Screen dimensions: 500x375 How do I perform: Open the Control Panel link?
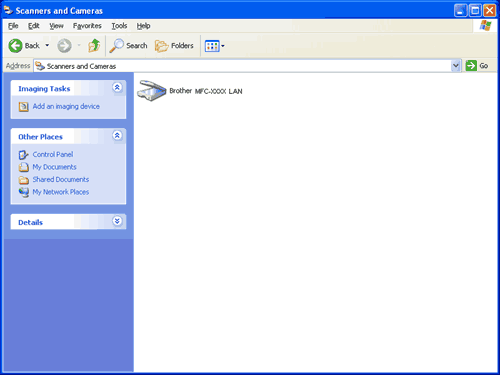click(53, 154)
